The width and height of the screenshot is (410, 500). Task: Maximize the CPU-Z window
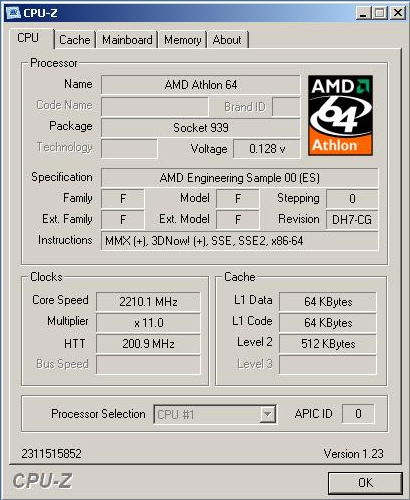pyautogui.click(x=380, y=13)
